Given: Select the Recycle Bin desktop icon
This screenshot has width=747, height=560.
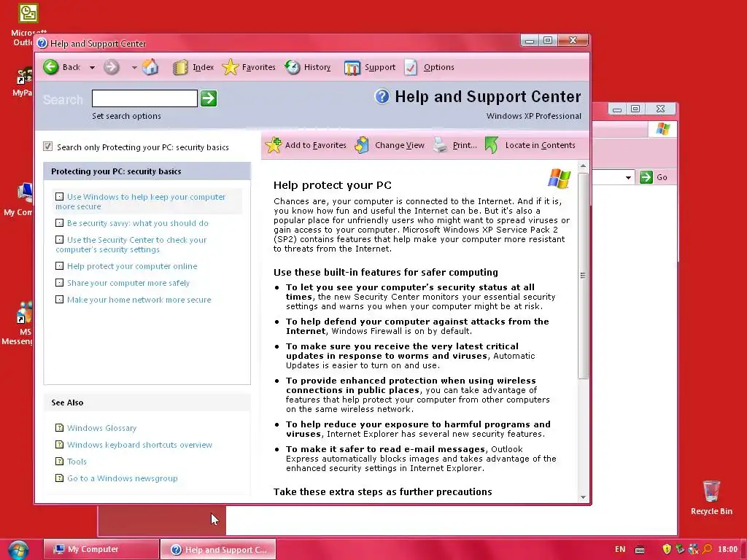Looking at the screenshot, I should 711,491.
